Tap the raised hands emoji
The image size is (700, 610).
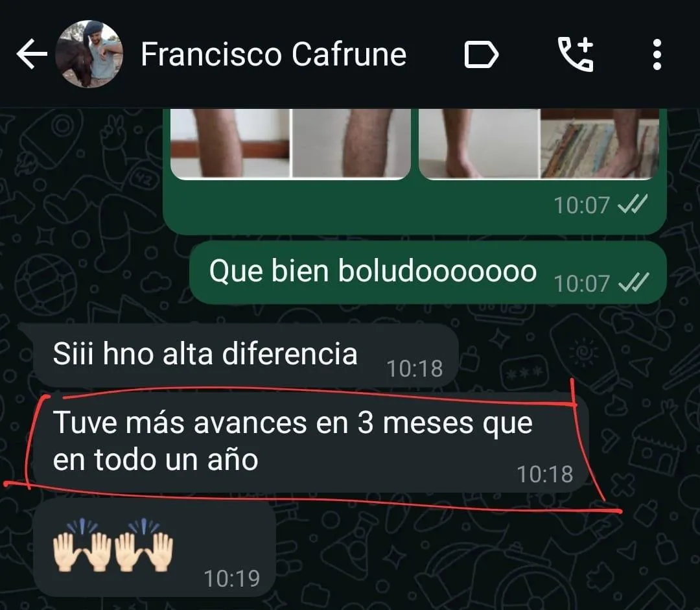pyautogui.click(x=113, y=545)
